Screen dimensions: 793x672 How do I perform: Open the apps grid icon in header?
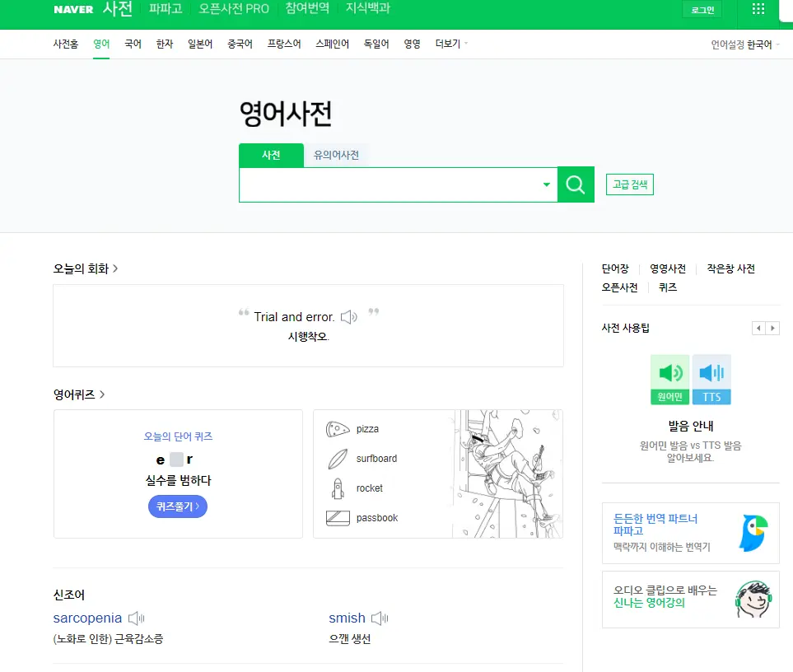point(758,9)
